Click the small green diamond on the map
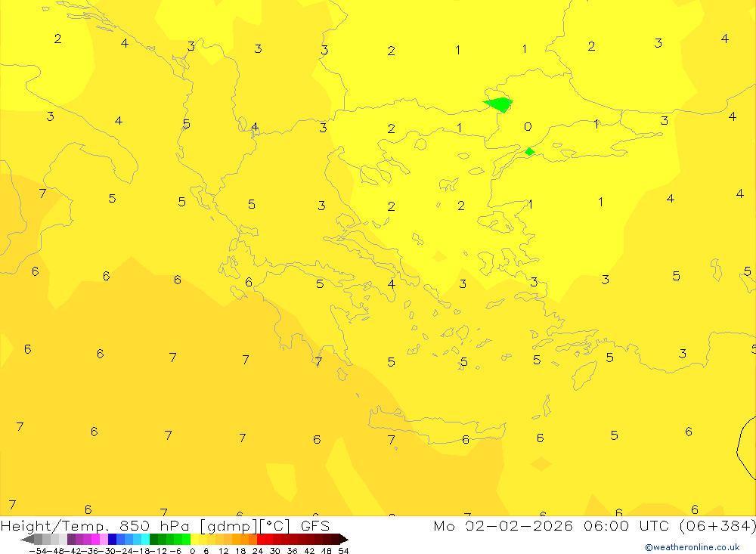 coord(529,152)
